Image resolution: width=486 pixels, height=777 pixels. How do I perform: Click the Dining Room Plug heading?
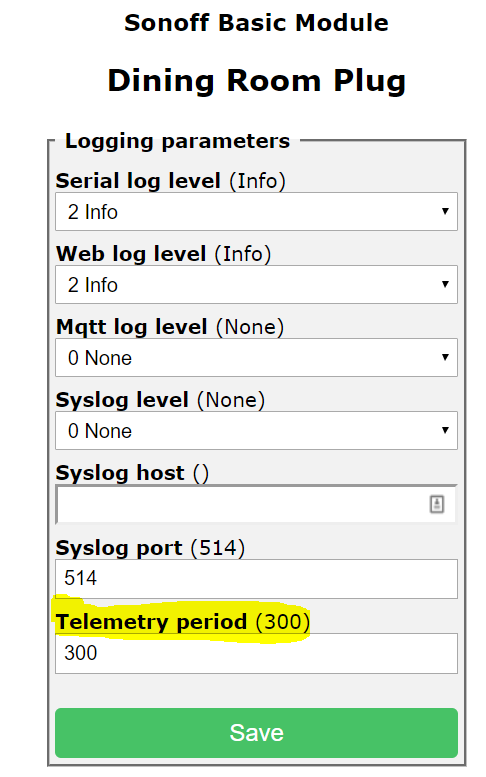(257, 81)
